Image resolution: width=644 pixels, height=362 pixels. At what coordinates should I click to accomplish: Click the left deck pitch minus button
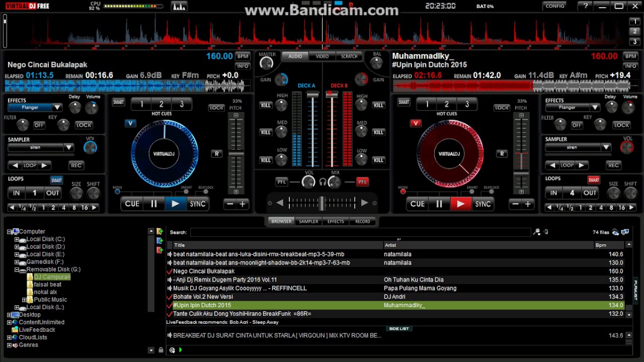coord(230,204)
